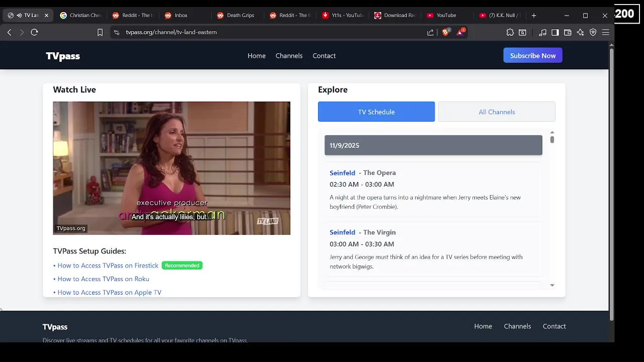Screen dimensions: 644x362
Task: Reload the page with the refresh icon
Action: (x=34, y=32)
